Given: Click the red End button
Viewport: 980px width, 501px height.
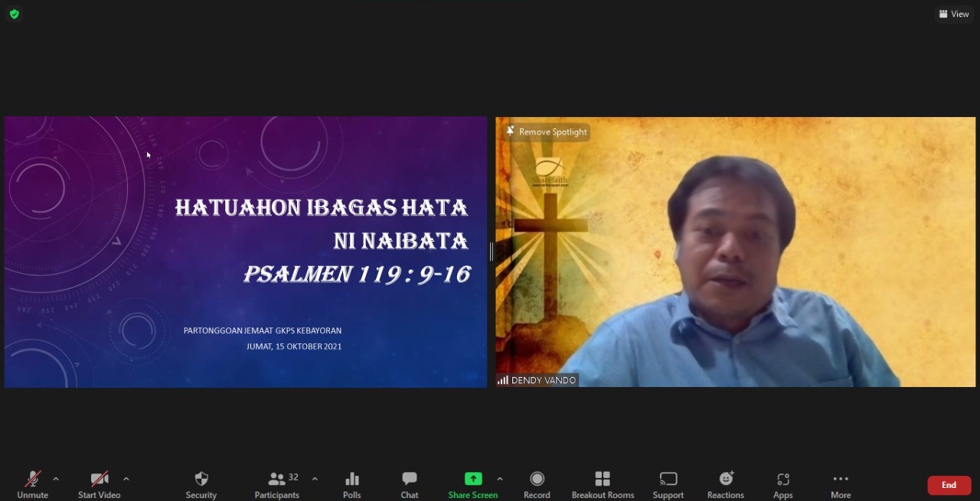Looking at the screenshot, I should tap(949, 485).
